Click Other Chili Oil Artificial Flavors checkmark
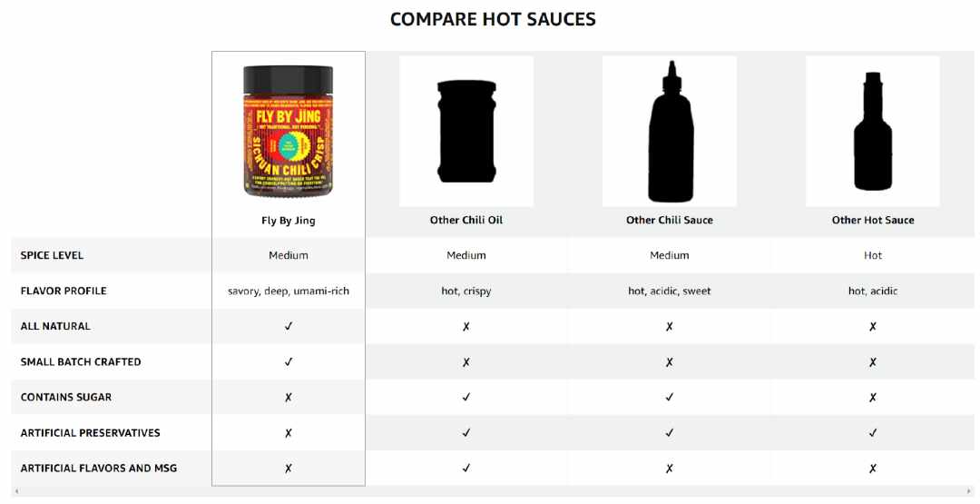 pyautogui.click(x=466, y=469)
